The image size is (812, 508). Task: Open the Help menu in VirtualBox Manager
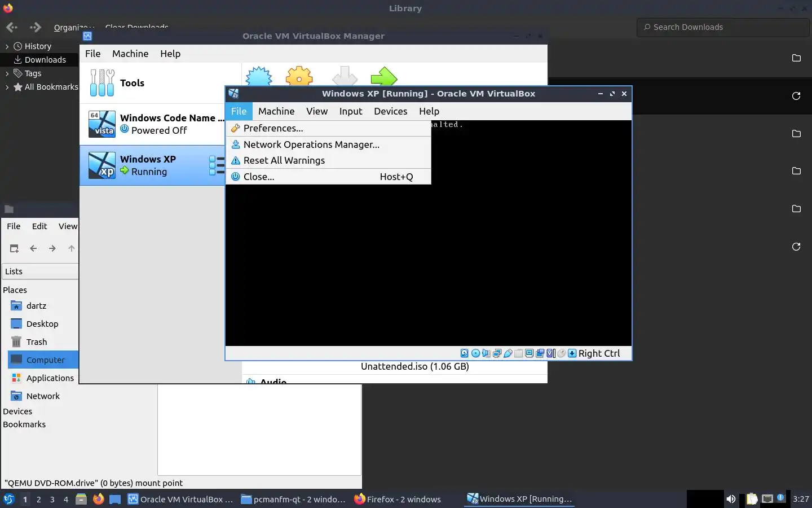click(x=170, y=54)
